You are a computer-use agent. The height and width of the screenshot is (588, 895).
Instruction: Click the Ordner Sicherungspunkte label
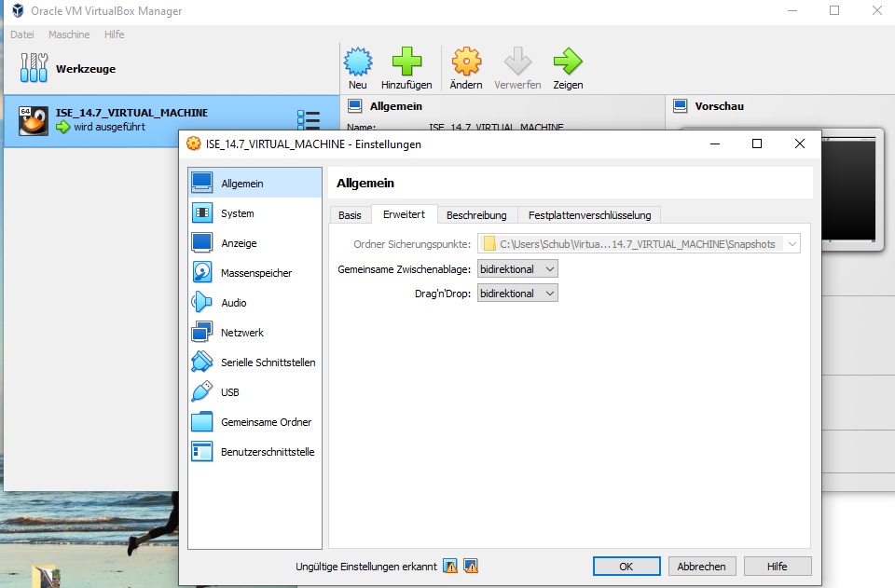point(412,244)
